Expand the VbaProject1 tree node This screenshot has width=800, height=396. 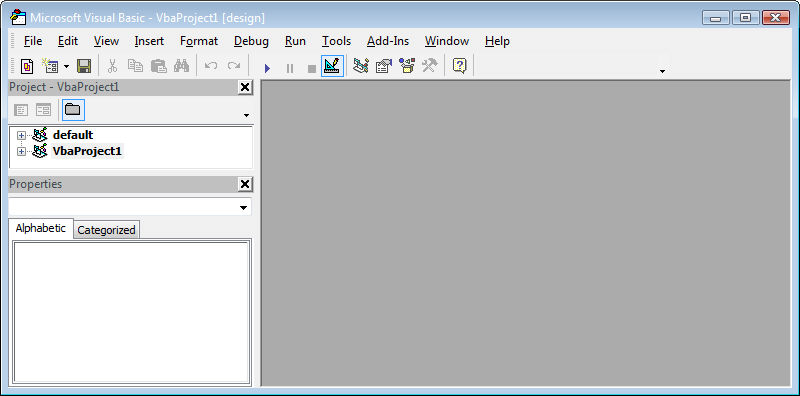point(21,152)
